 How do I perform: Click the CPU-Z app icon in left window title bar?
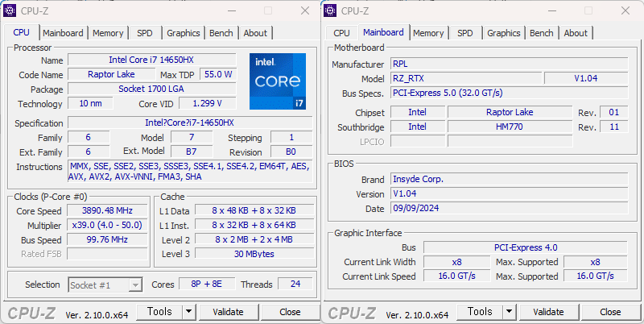(10, 10)
